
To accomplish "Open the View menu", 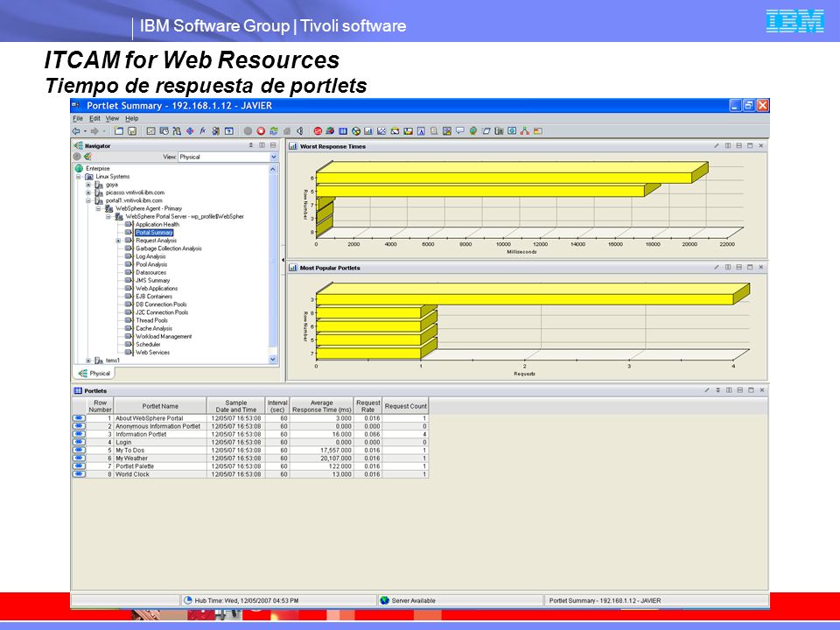I will (x=112, y=118).
